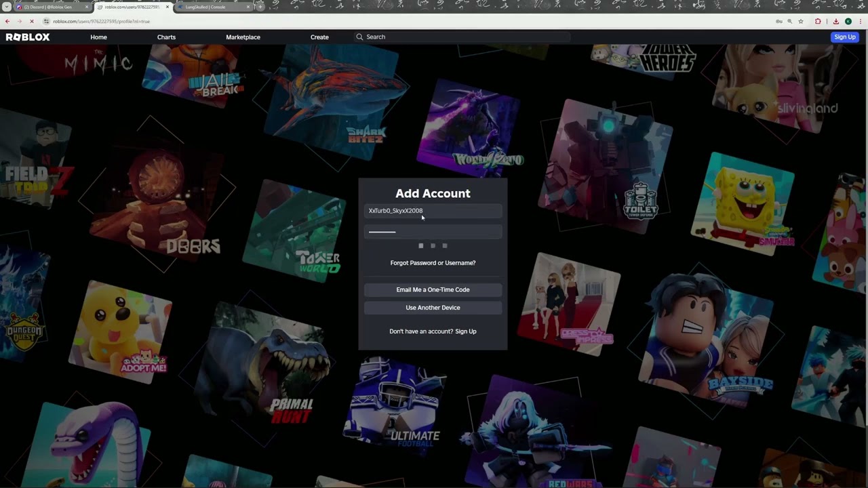Click the zoom magnifier icon in the address bar
The height and width of the screenshot is (488, 868).
(790, 22)
